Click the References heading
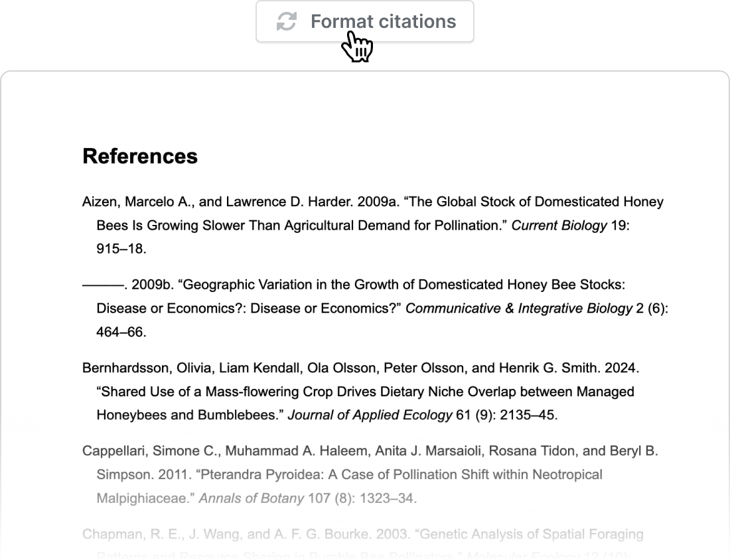The image size is (730, 560). 140,157
